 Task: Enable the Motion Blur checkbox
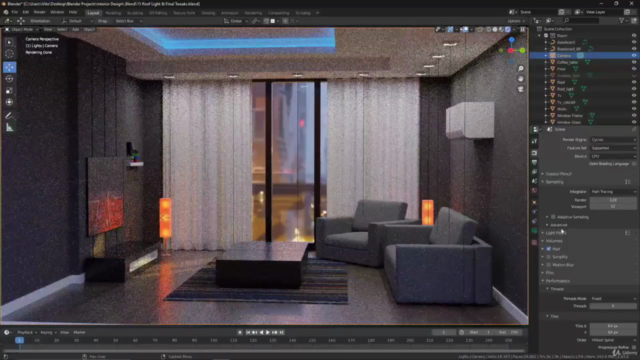point(549,265)
